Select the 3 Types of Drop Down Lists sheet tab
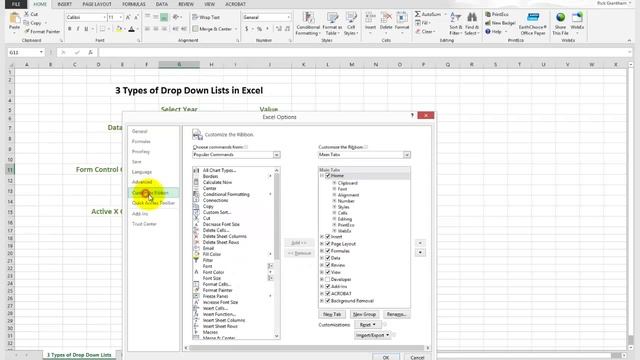This screenshot has height=360, width=640. [79, 355]
